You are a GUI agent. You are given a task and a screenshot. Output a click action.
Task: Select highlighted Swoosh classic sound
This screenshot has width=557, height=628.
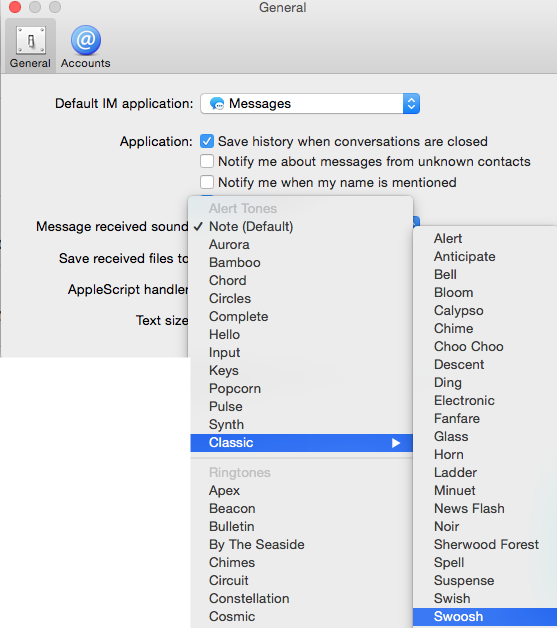(x=485, y=617)
